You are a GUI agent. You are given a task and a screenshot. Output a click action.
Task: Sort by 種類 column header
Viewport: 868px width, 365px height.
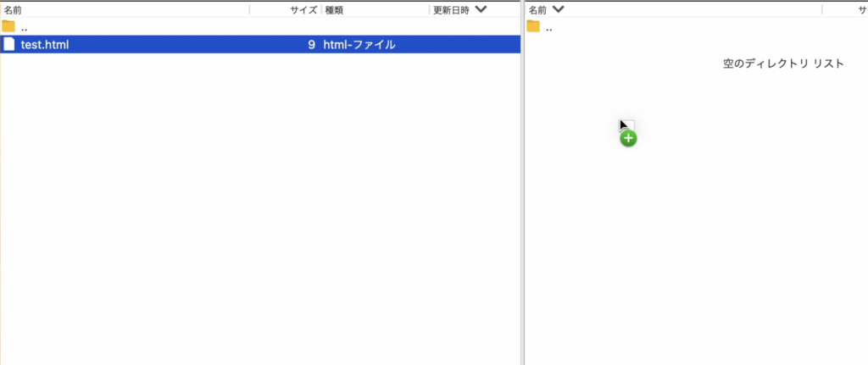click(334, 9)
